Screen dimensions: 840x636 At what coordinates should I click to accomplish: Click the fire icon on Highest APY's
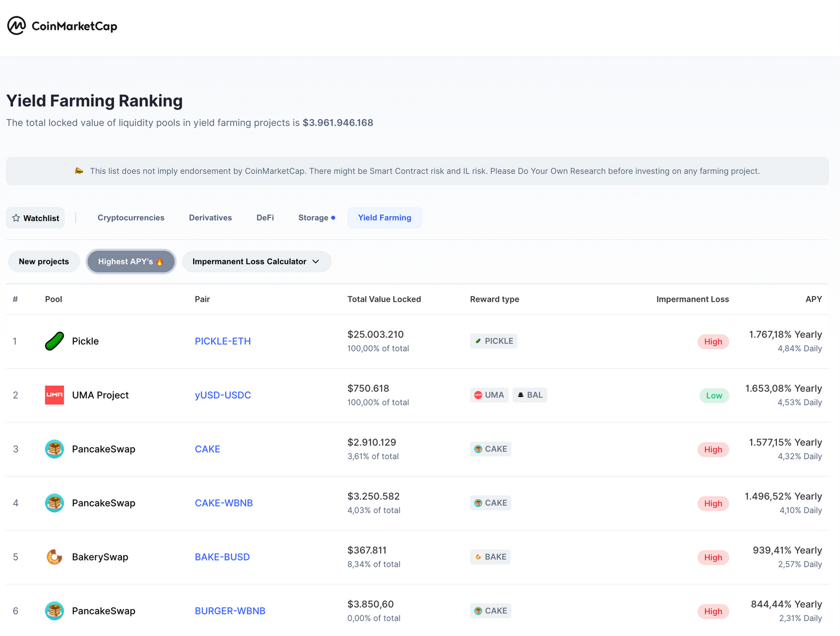coord(160,261)
